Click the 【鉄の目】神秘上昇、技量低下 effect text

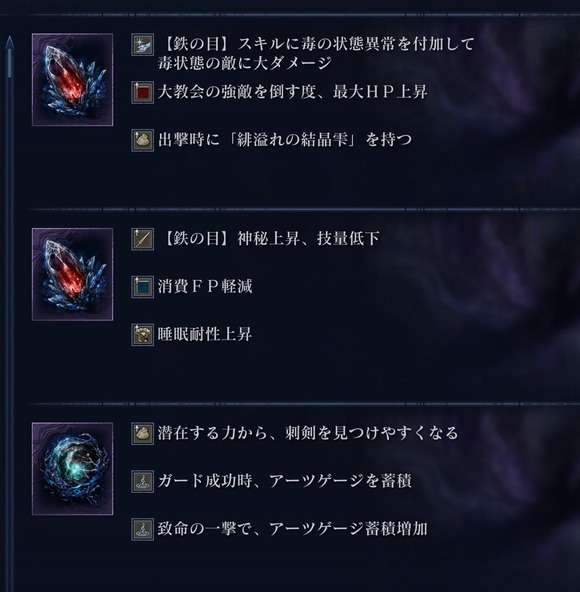tap(269, 239)
